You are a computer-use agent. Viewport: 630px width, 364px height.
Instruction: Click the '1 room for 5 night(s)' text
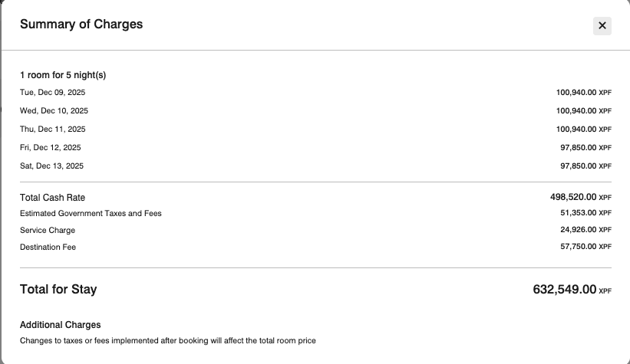coord(63,75)
